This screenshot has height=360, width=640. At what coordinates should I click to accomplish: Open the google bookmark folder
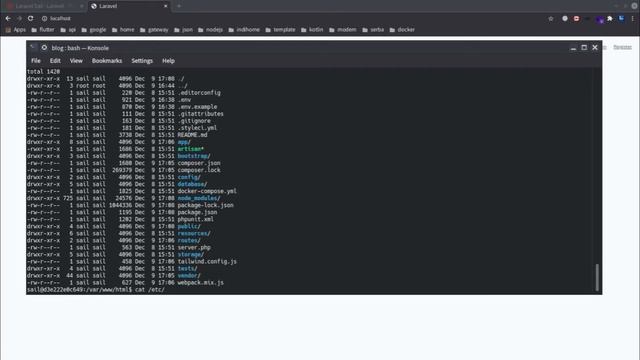point(94,30)
